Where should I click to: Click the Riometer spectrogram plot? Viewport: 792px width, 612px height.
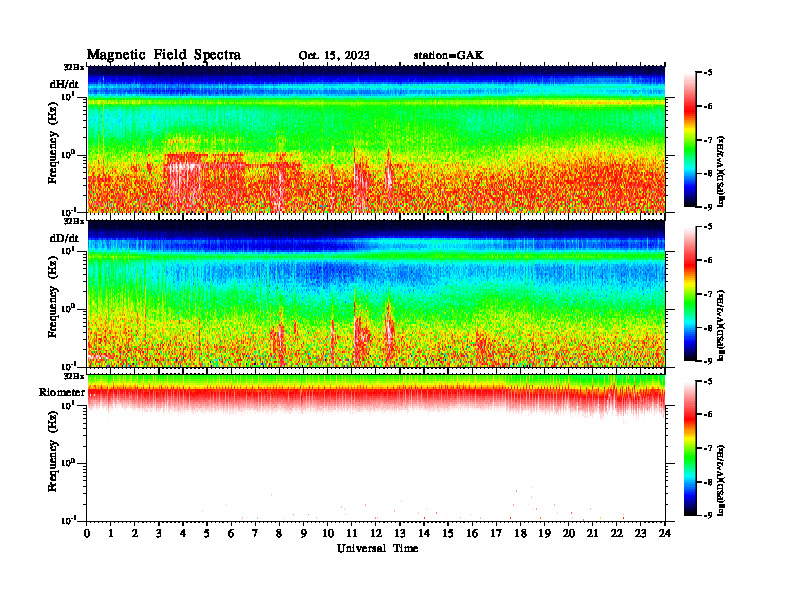(376, 448)
